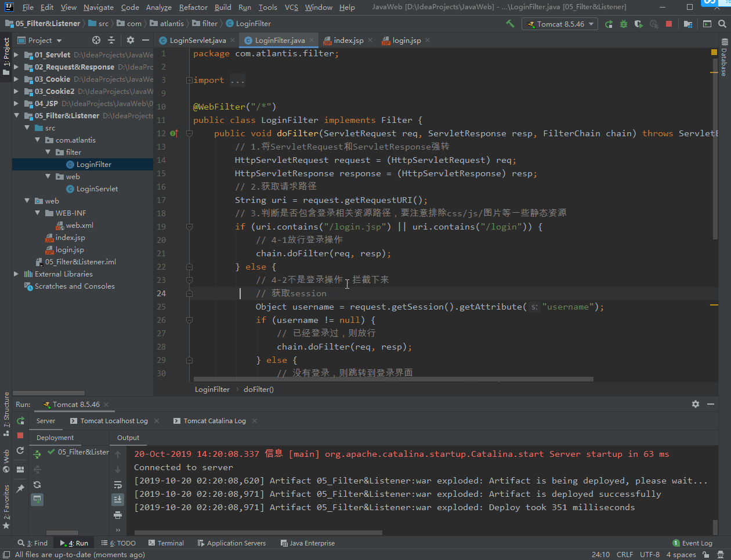
Task: Open Run Anything icon in the toolbar
Action: pos(707,24)
